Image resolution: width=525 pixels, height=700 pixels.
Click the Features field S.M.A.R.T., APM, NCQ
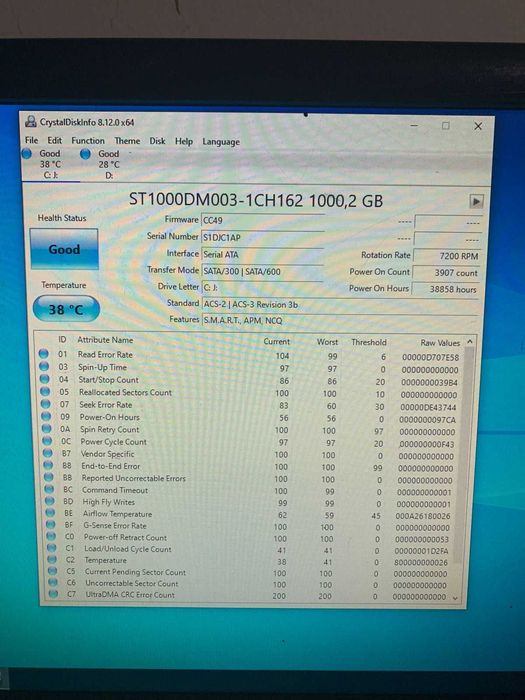339,321
